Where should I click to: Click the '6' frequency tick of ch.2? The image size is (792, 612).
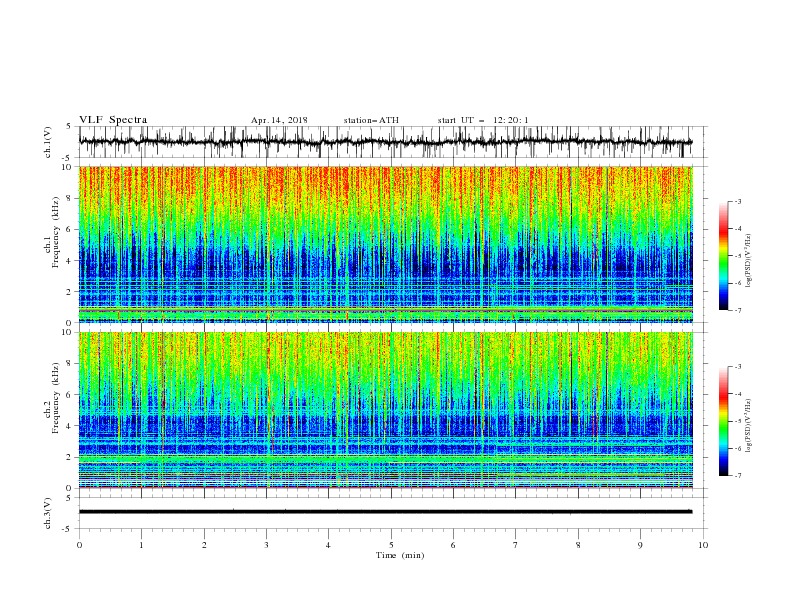click(70, 394)
